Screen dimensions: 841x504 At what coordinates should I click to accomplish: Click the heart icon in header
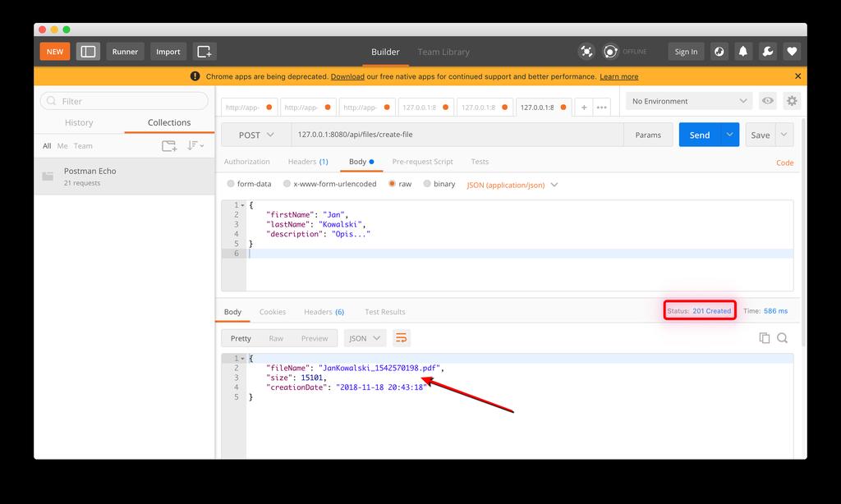(792, 52)
